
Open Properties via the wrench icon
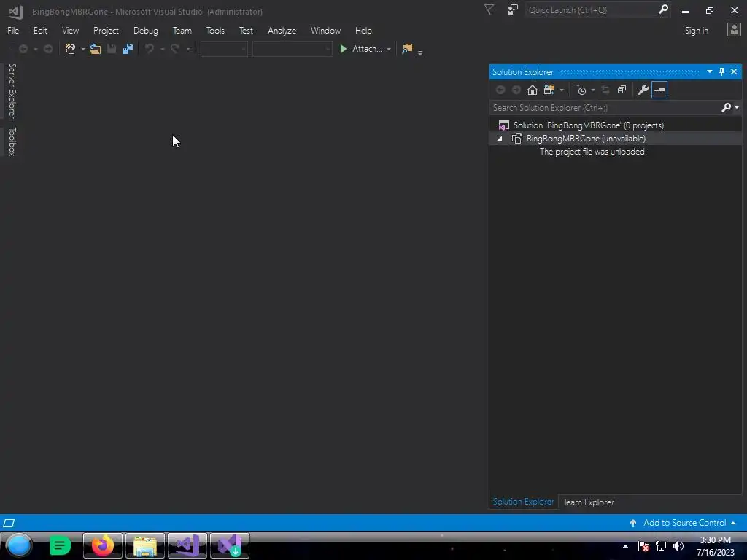(643, 90)
